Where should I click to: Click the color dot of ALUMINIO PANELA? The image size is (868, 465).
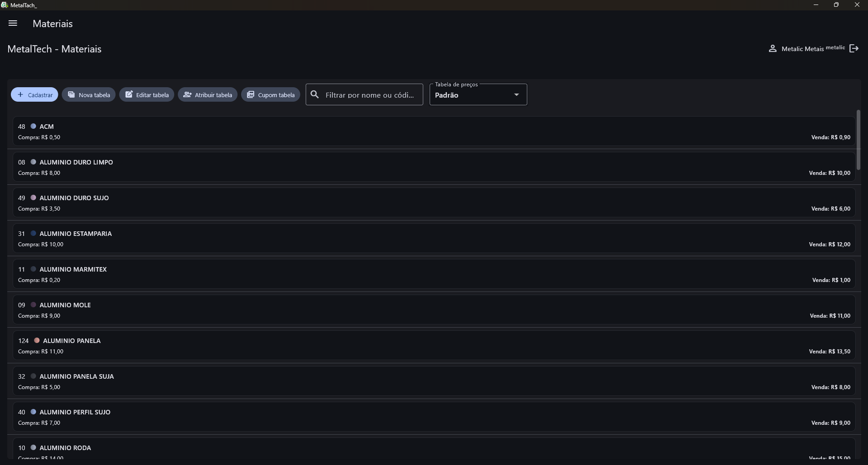(37, 340)
